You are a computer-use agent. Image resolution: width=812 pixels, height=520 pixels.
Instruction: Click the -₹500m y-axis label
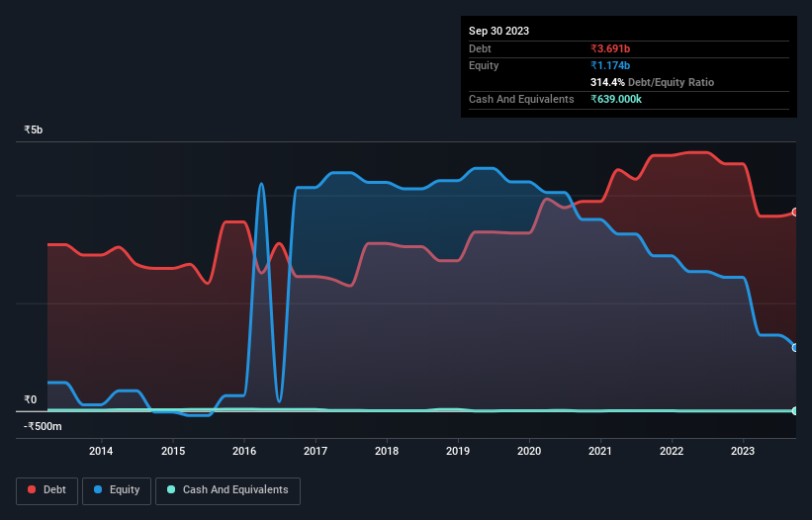click(43, 426)
